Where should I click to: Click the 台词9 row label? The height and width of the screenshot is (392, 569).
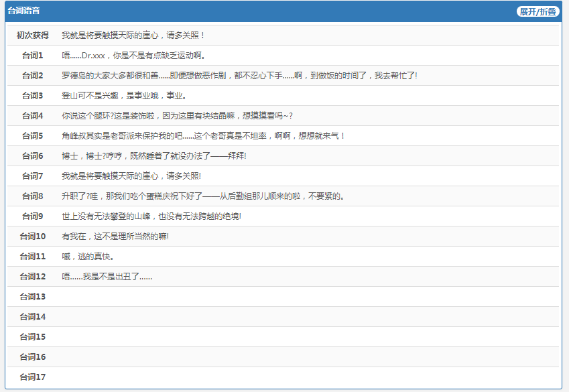32,216
